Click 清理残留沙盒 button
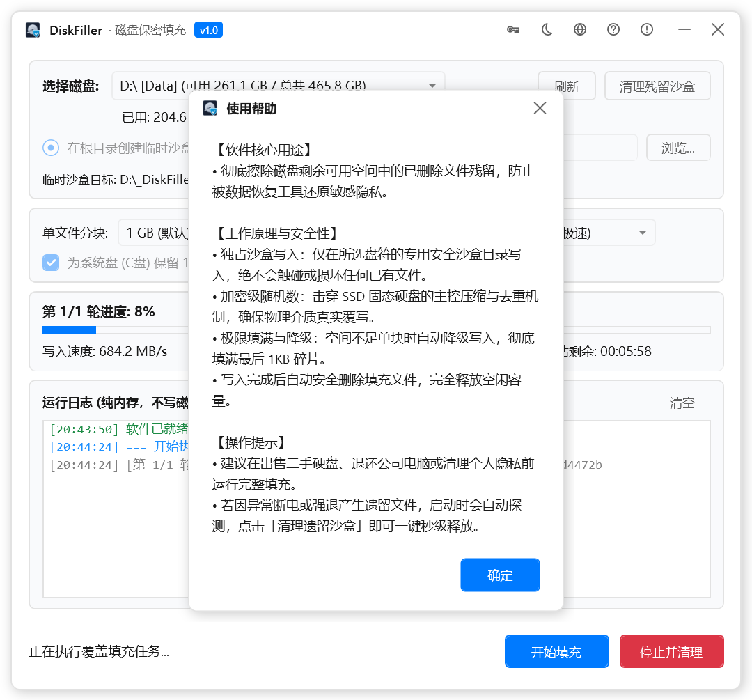Screen dimensions: 752x700 point(657,86)
